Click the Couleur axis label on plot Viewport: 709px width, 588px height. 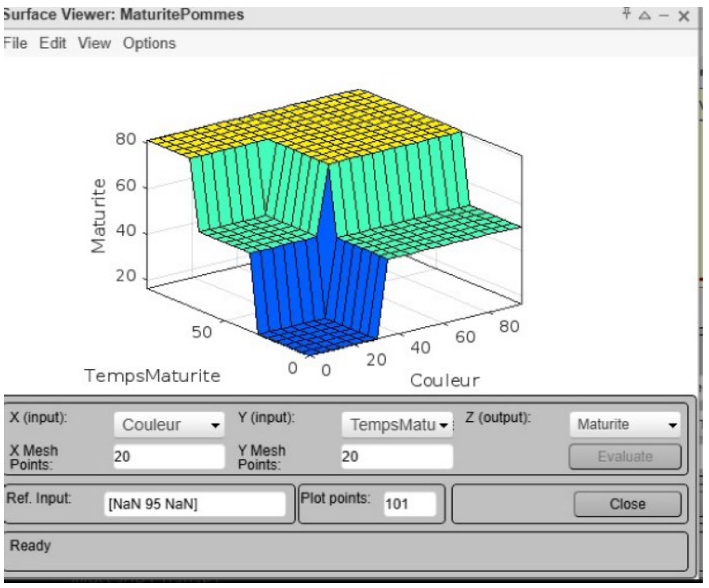tap(445, 381)
